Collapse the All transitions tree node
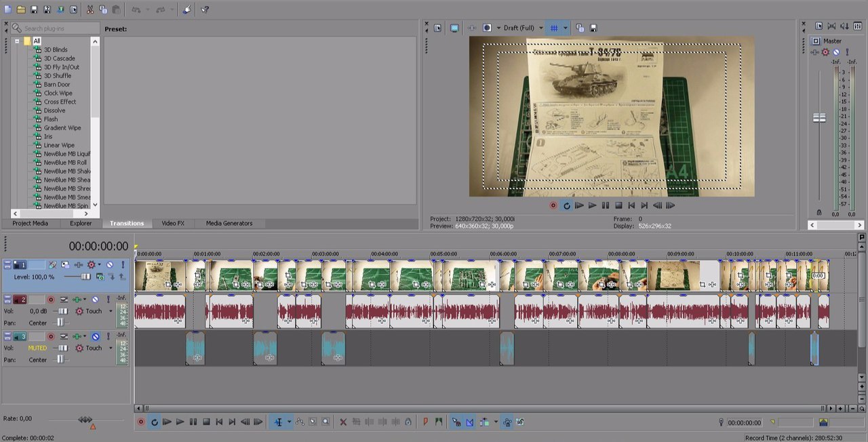This screenshot has width=868, height=442. [x=17, y=41]
